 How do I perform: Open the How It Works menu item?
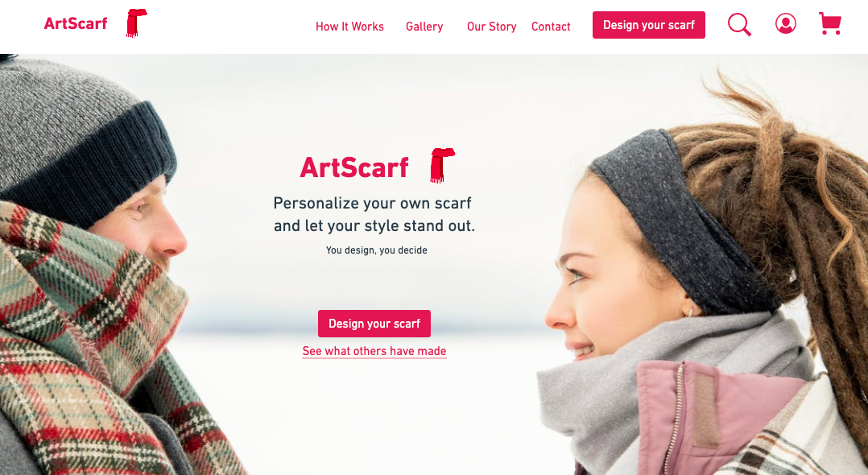tap(349, 27)
